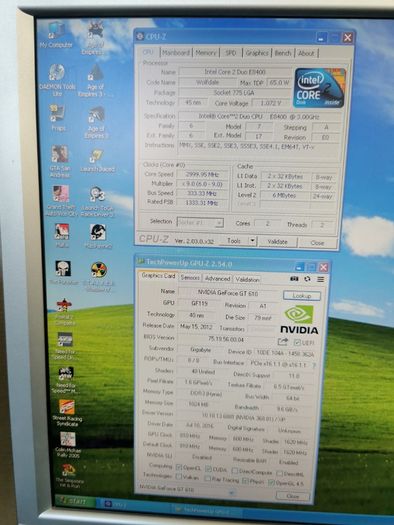Toggle the CUDA checkbox

pos(208,468)
